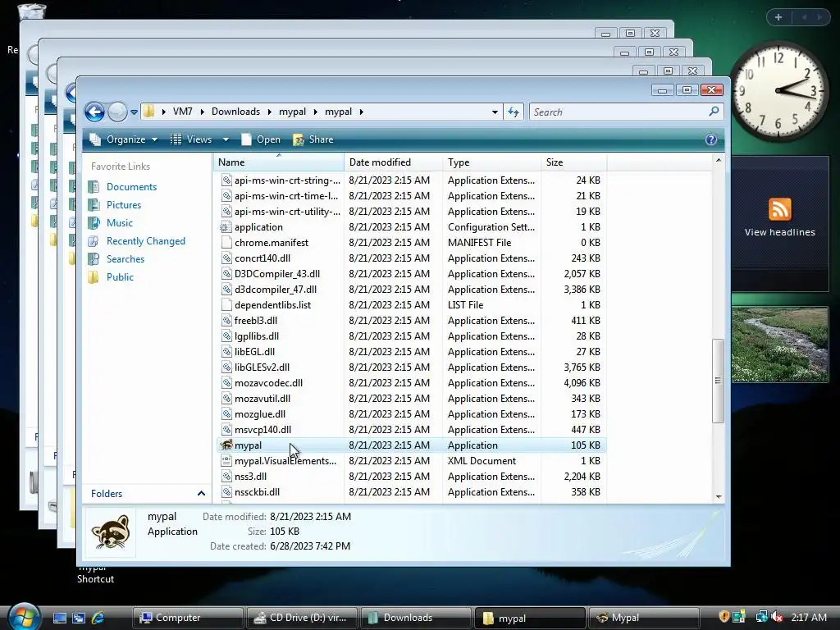This screenshot has width=840, height=630.
Task: Click the raccoon preview in details pane
Action: click(111, 532)
